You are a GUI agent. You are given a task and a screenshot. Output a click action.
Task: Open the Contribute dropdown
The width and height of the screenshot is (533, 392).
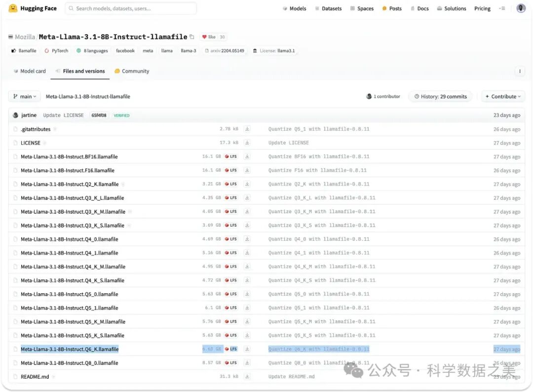click(503, 97)
